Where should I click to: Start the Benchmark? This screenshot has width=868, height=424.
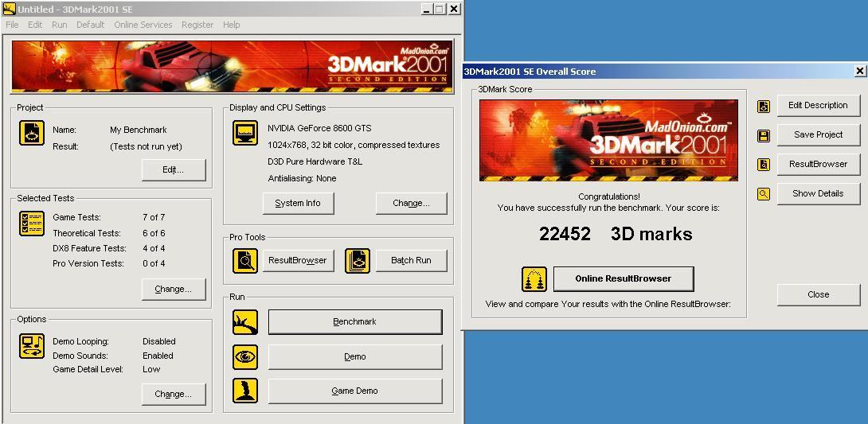tap(355, 321)
